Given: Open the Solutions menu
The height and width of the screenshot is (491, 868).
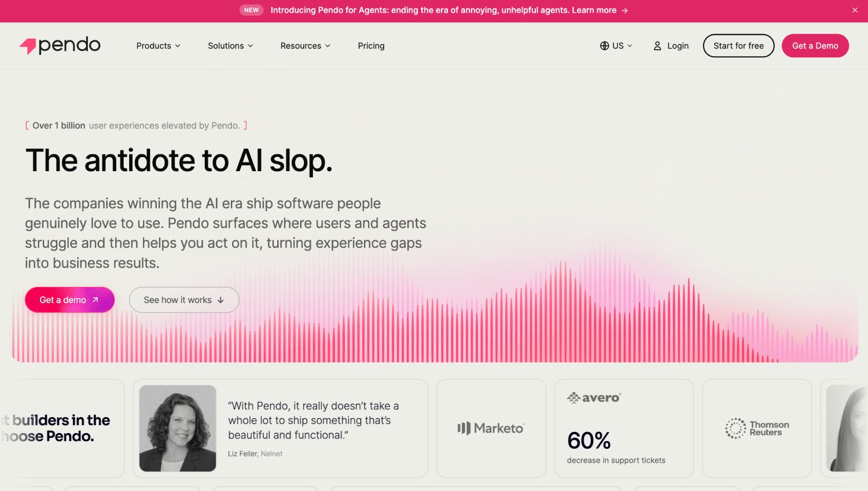Looking at the screenshot, I should tap(230, 46).
